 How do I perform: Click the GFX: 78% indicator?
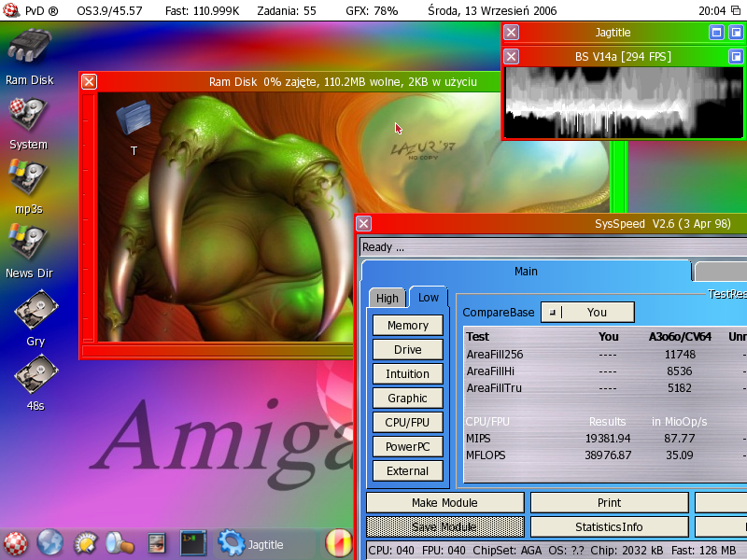pyautogui.click(x=372, y=10)
